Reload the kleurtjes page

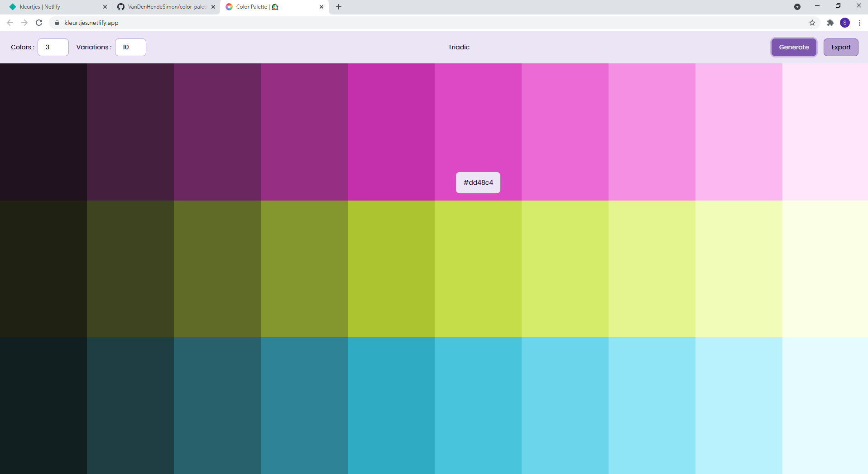tap(39, 23)
